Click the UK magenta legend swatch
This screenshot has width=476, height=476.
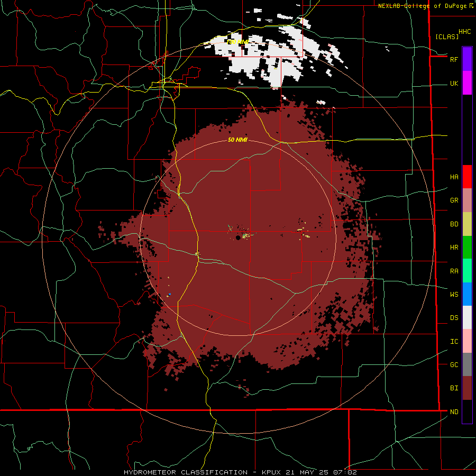point(467,83)
